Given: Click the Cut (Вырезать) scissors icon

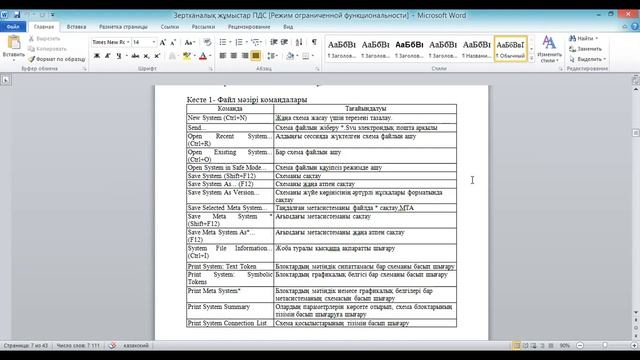Looking at the screenshot, I should (31, 39).
